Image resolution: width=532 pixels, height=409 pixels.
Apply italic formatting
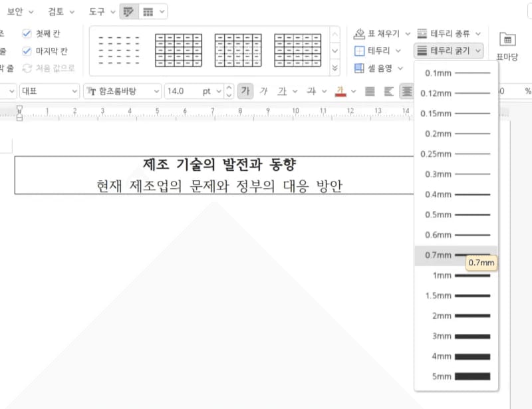(x=265, y=91)
